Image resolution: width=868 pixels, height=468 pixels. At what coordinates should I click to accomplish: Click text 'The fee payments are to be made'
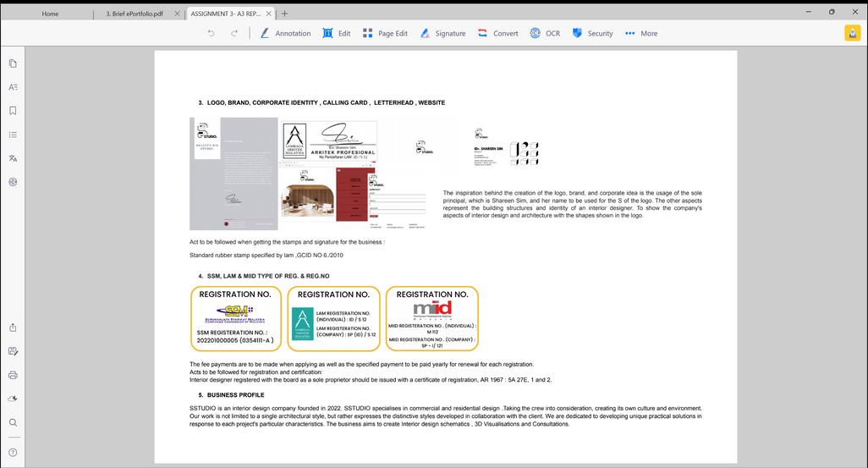(361, 365)
